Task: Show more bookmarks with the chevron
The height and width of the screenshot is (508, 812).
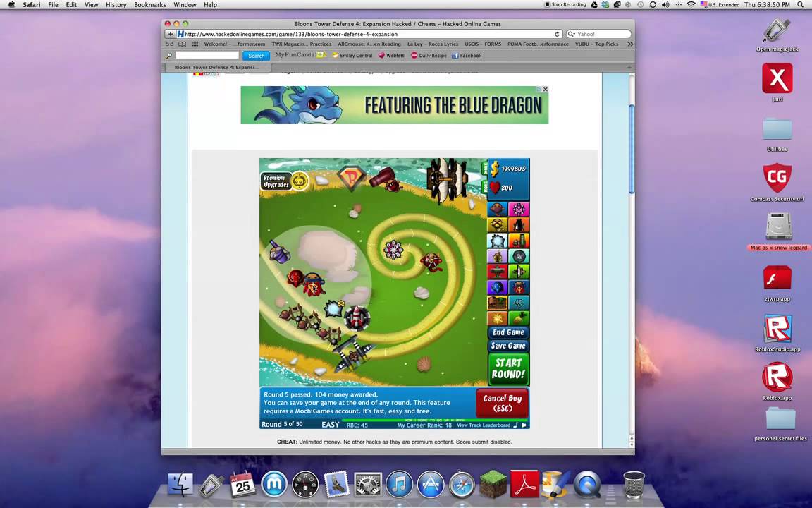Action: click(630, 44)
